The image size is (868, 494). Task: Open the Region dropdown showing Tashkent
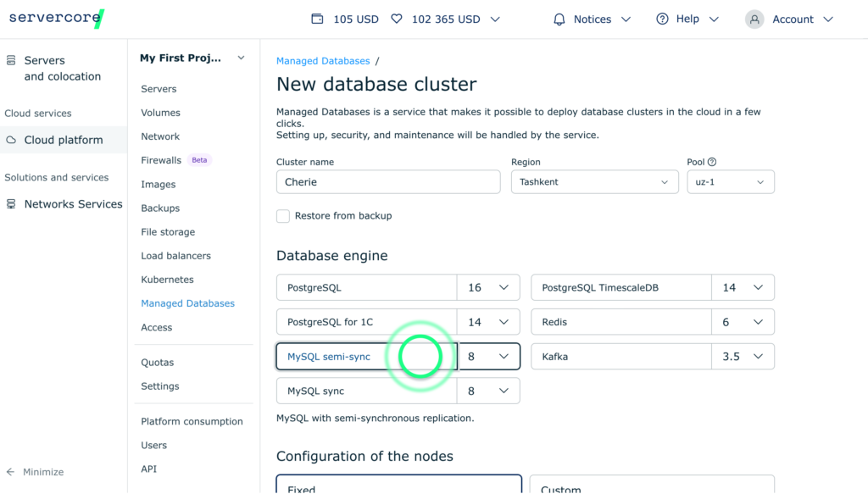(x=594, y=181)
